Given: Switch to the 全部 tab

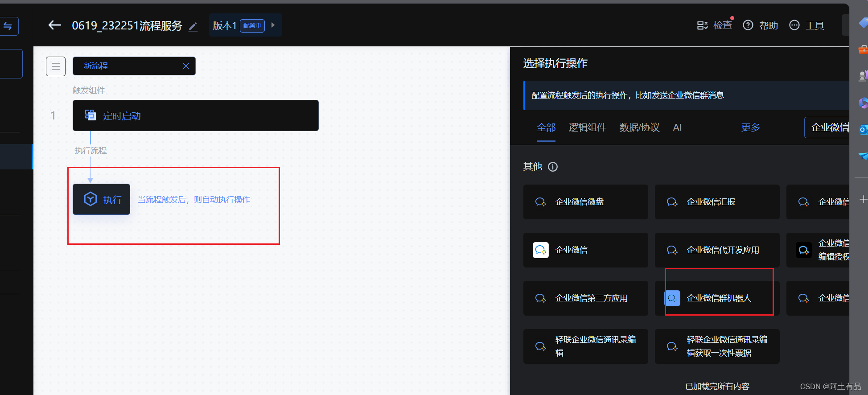Looking at the screenshot, I should 546,128.
